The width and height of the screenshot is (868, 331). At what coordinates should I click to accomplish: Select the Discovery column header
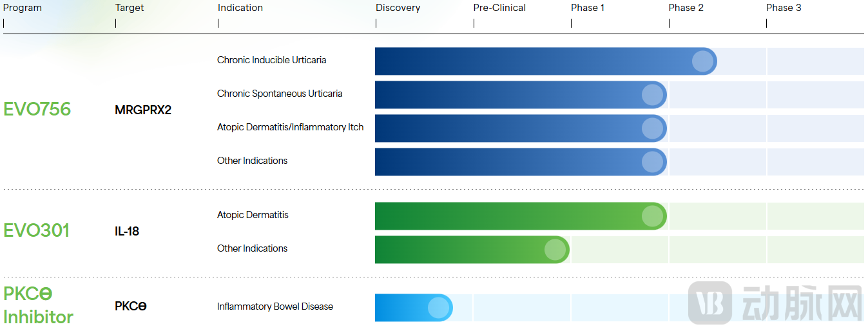[x=398, y=8]
